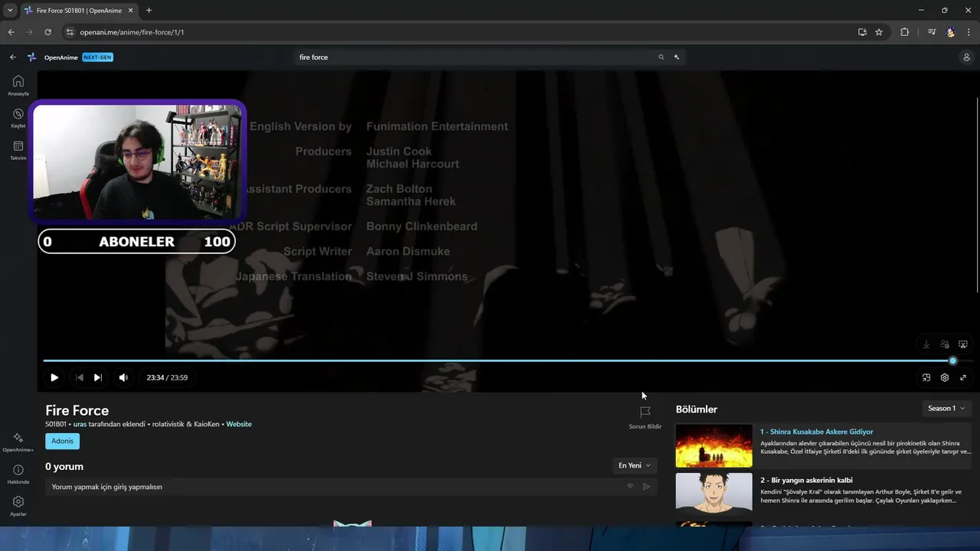Click the NEXT-GEN badge
980x551 pixels.
tap(97, 57)
